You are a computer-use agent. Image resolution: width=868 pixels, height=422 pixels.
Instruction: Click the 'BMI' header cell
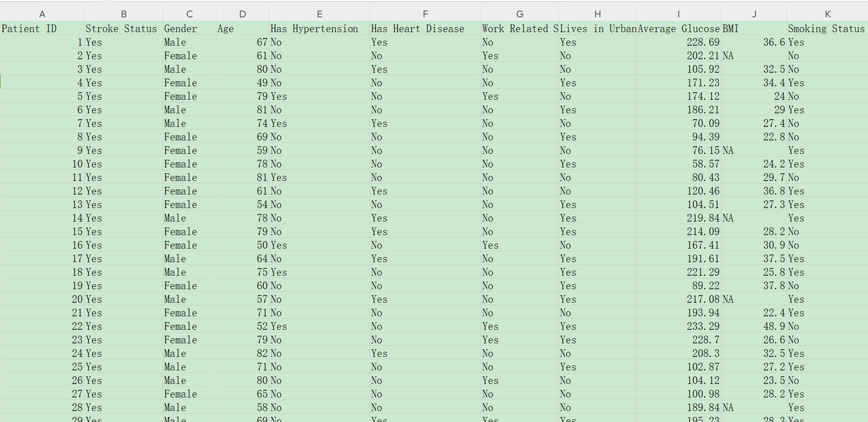(754, 28)
